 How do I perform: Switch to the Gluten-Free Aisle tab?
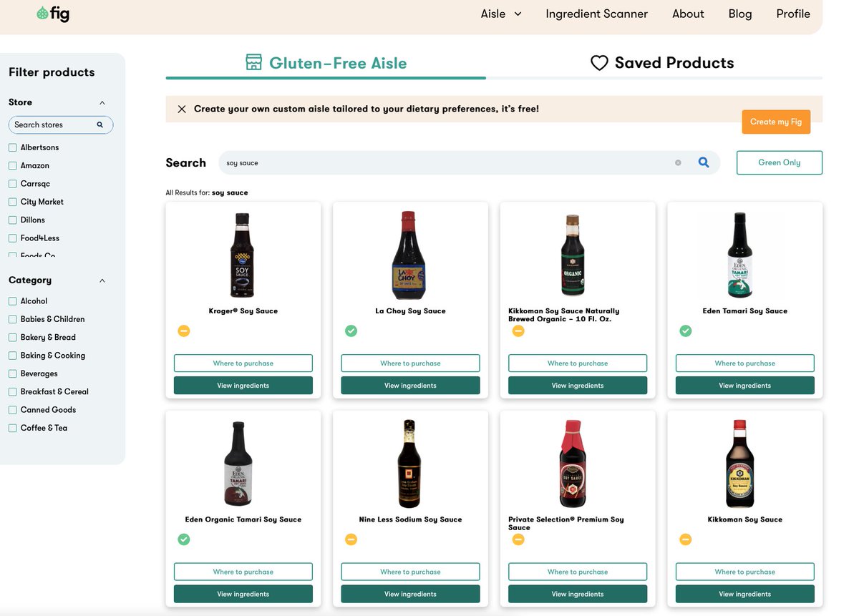pyautogui.click(x=326, y=63)
